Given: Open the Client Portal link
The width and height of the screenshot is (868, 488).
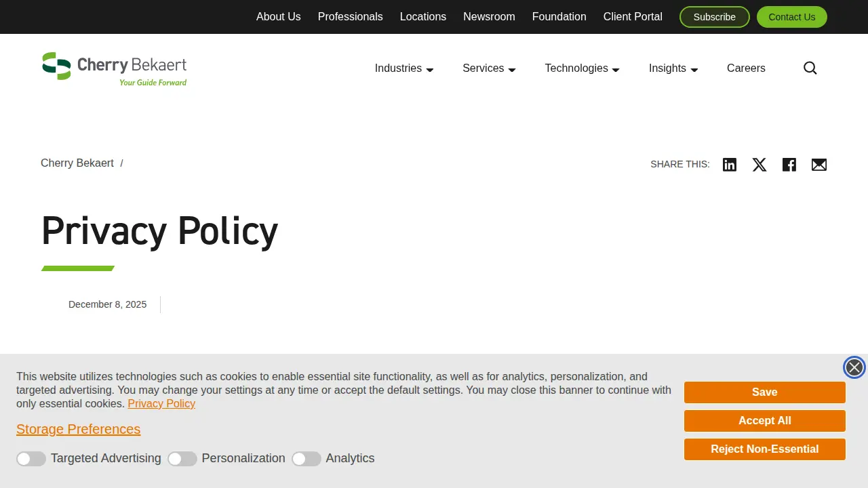Looking at the screenshot, I should point(633,17).
